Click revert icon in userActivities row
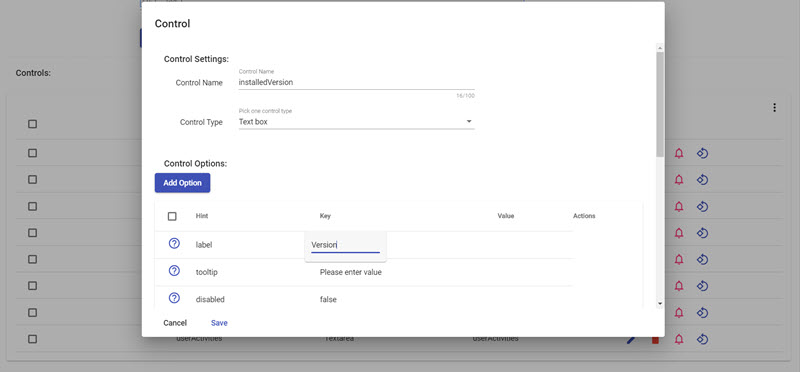Viewport: 800px width, 372px height. 703,339
